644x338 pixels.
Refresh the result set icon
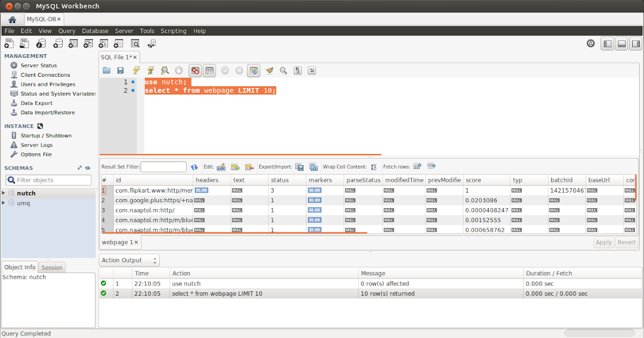[194, 167]
